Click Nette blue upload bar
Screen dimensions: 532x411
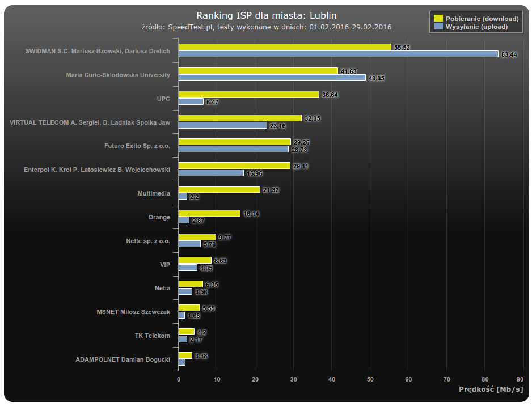pyautogui.click(x=189, y=243)
